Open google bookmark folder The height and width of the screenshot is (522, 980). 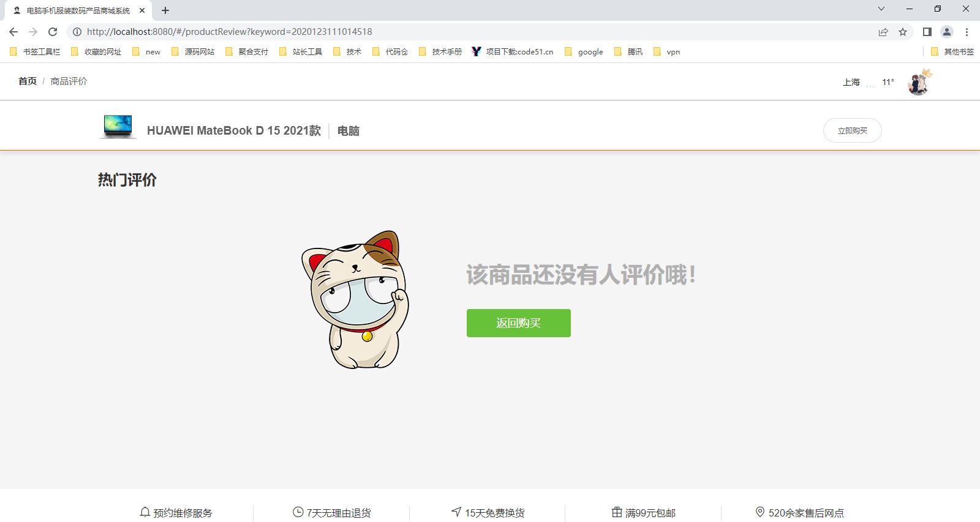click(584, 52)
